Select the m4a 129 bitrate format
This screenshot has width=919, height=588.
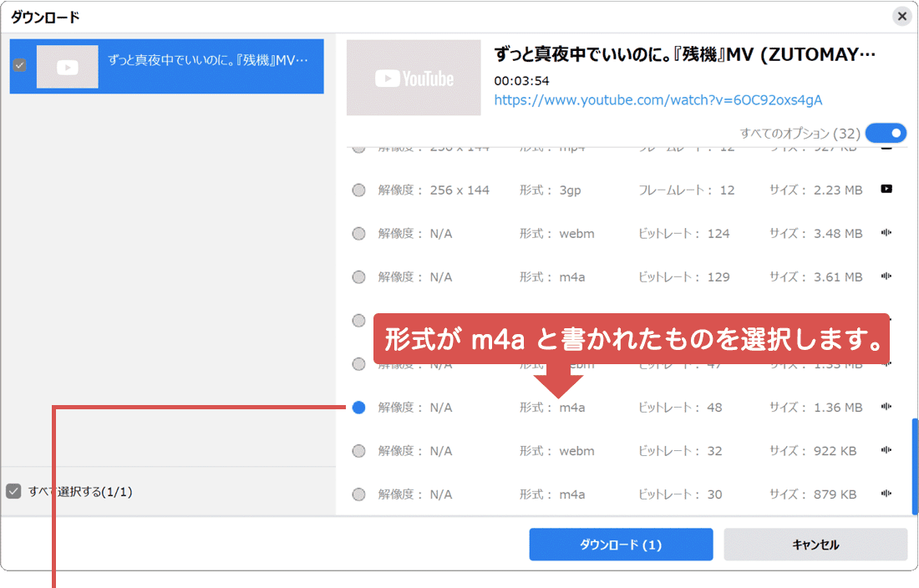point(358,276)
